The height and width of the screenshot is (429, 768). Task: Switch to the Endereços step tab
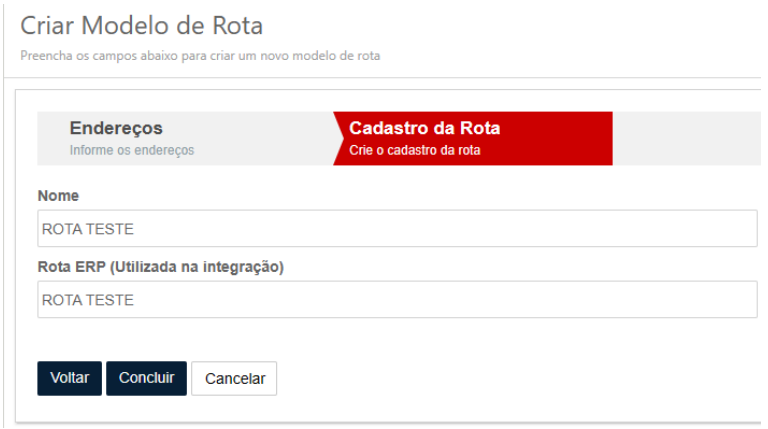[116, 129]
